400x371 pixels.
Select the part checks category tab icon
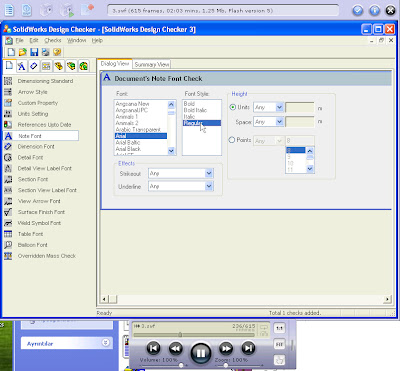tap(59, 66)
